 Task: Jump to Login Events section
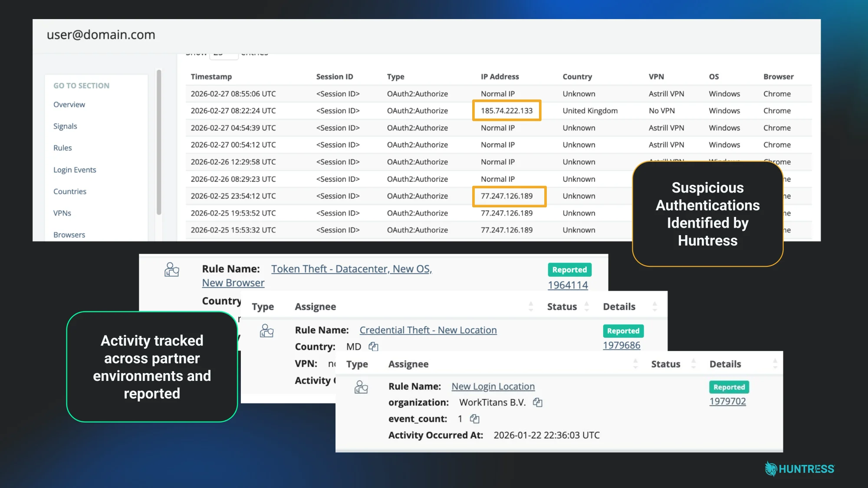(x=75, y=170)
